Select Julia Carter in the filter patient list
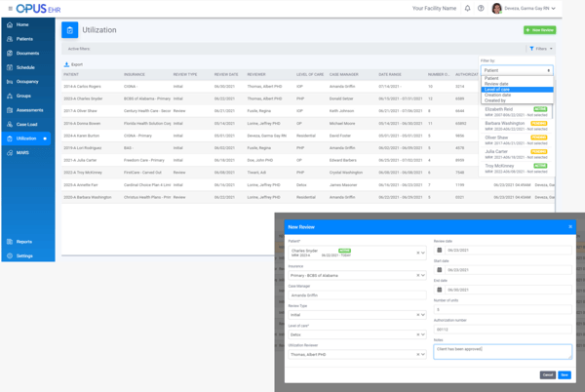The image size is (585, 392). point(517,154)
